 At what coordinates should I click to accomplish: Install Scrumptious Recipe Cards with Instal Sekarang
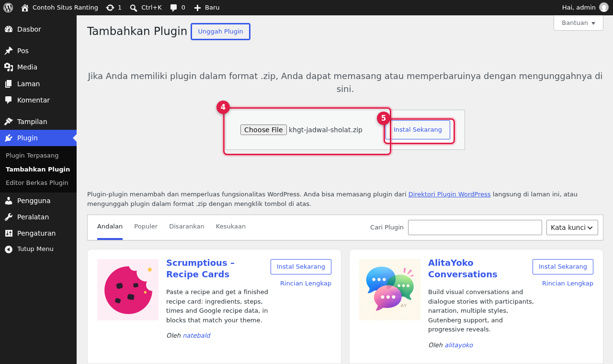301,267
